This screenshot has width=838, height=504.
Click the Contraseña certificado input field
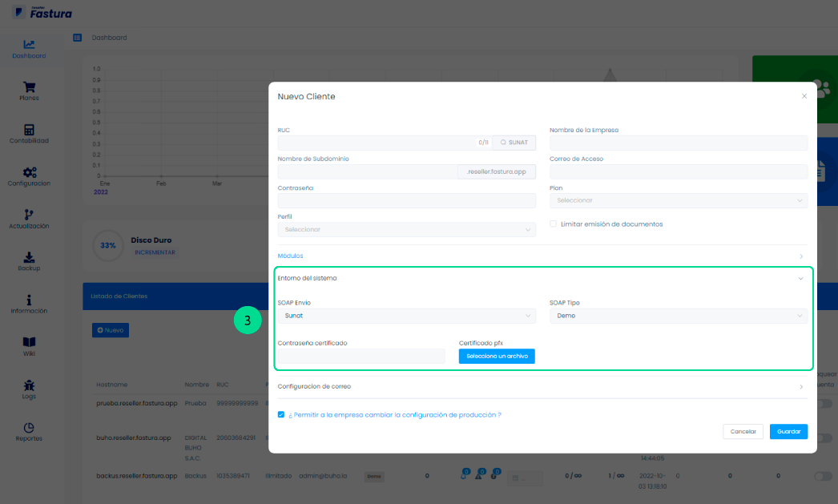[361, 356]
